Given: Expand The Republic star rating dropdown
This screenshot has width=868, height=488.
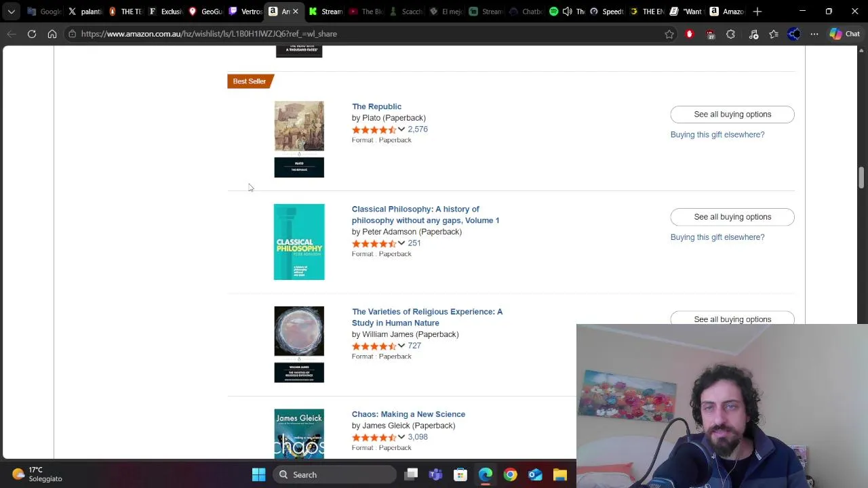Looking at the screenshot, I should (x=401, y=129).
